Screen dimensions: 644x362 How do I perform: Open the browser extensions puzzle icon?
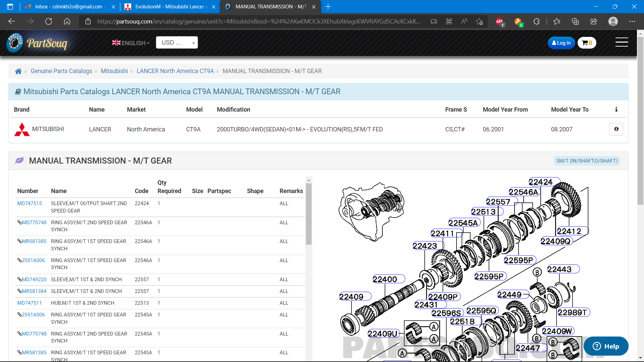[x=536, y=21]
